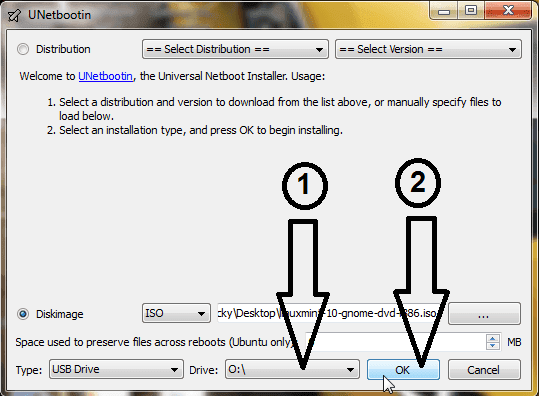The image size is (540, 396).
Task: Click the 'MB' unit label
Action: click(514, 342)
